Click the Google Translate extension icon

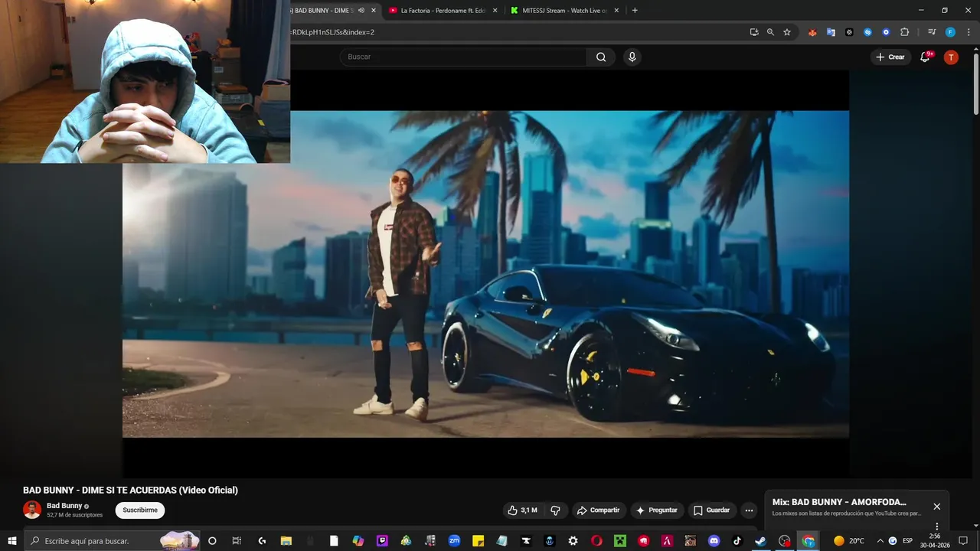point(831,32)
